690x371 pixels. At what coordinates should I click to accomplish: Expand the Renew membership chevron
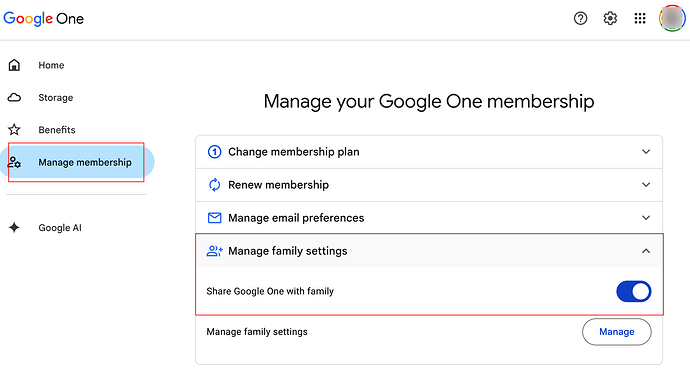point(646,185)
